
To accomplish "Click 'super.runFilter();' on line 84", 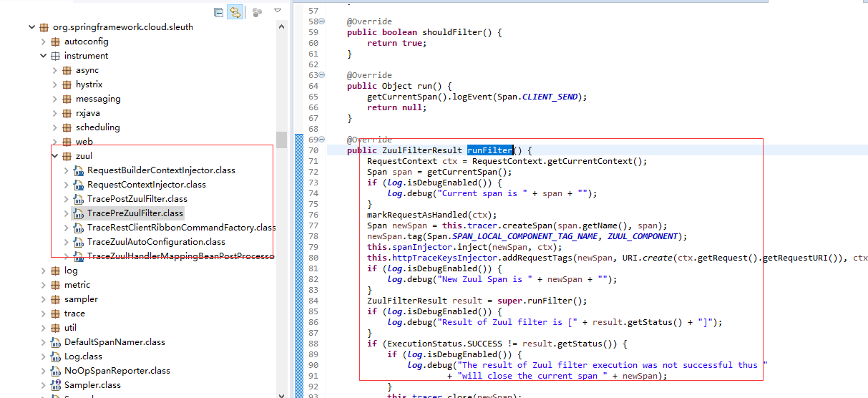I will (x=542, y=301).
